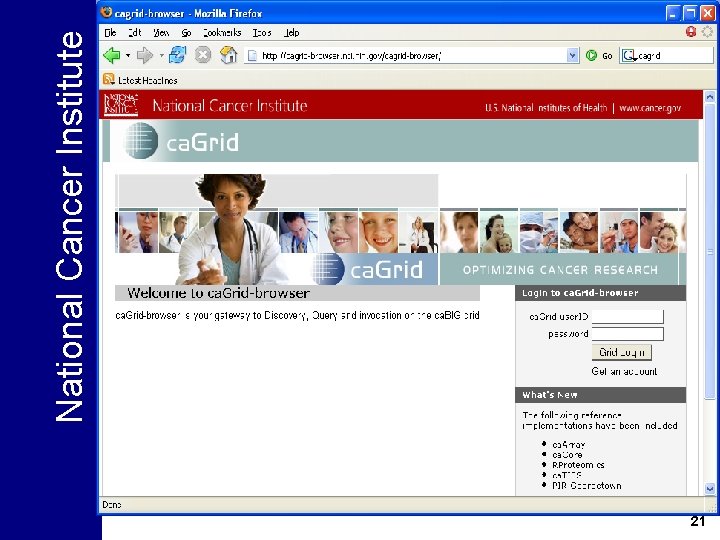Click the search engine icon in search box
Viewport: 720px width, 540px height.
pos(629,56)
